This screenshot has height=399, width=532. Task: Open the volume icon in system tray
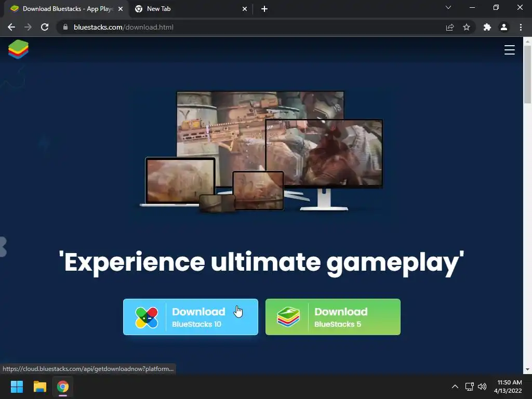tap(482, 387)
